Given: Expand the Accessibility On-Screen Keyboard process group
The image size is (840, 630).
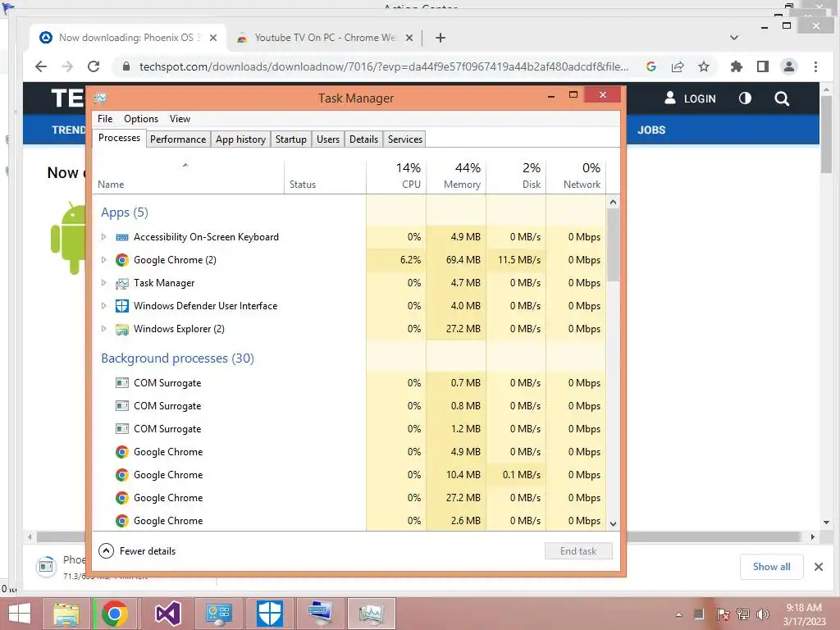Looking at the screenshot, I should pos(104,237).
